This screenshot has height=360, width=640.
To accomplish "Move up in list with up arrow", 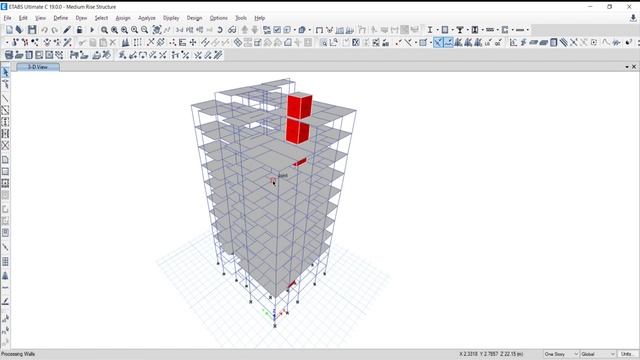I will click(x=245, y=30).
